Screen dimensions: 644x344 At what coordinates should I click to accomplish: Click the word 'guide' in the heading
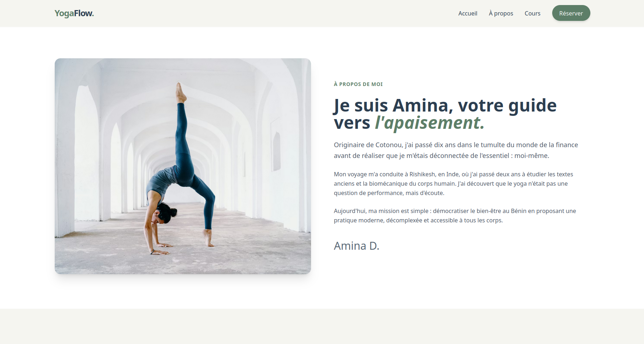pyautogui.click(x=532, y=106)
